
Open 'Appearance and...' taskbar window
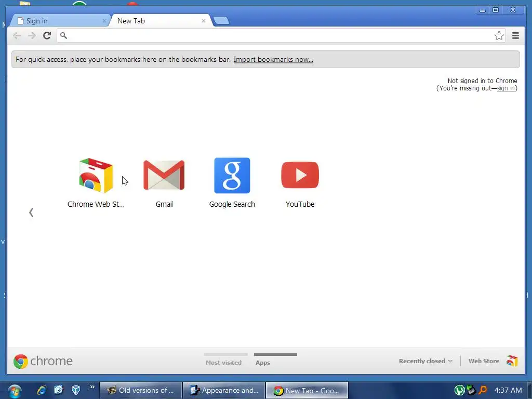click(224, 390)
